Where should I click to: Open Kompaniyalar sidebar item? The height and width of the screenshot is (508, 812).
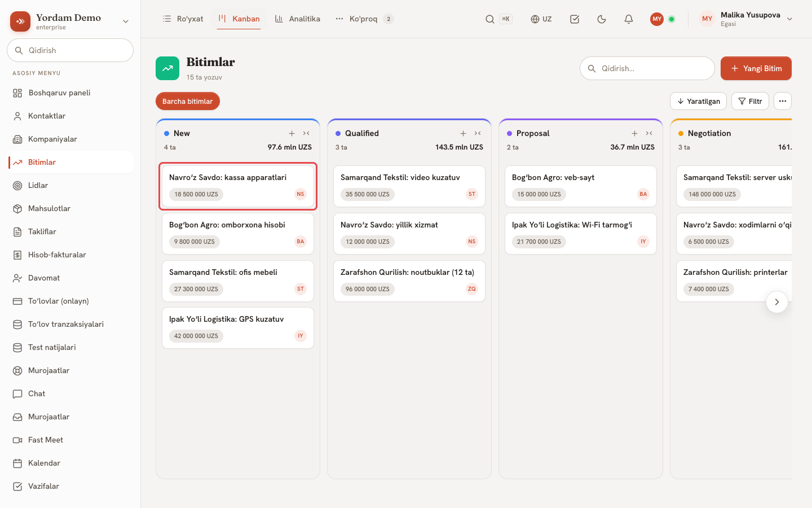pyautogui.click(x=70, y=139)
